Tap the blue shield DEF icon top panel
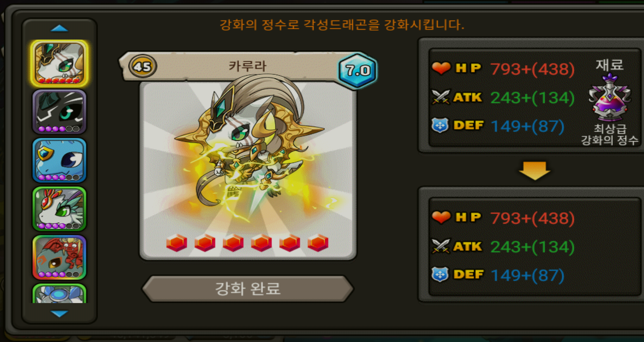 tap(440, 125)
